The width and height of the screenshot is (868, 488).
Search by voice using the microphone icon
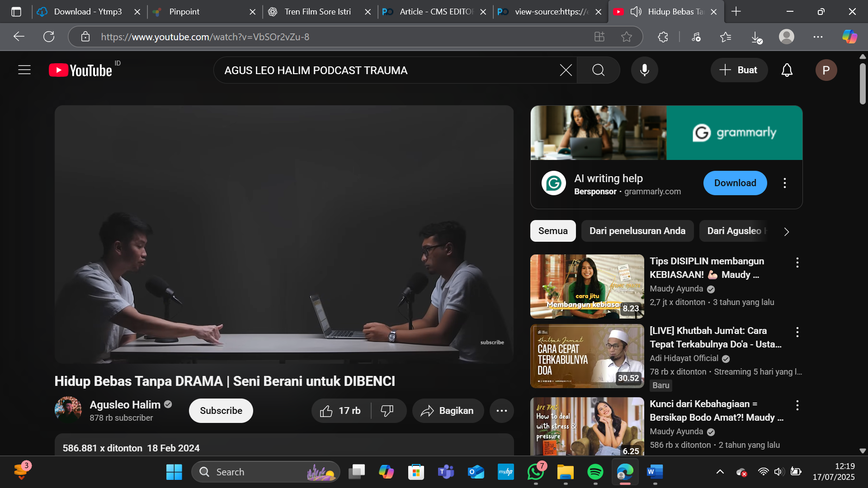pos(644,70)
